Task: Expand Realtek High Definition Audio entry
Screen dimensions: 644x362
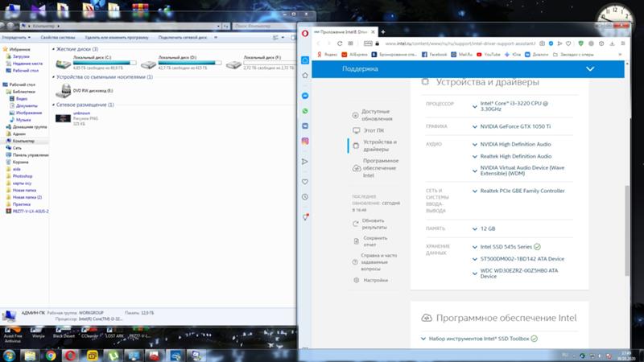Action: [475, 156]
